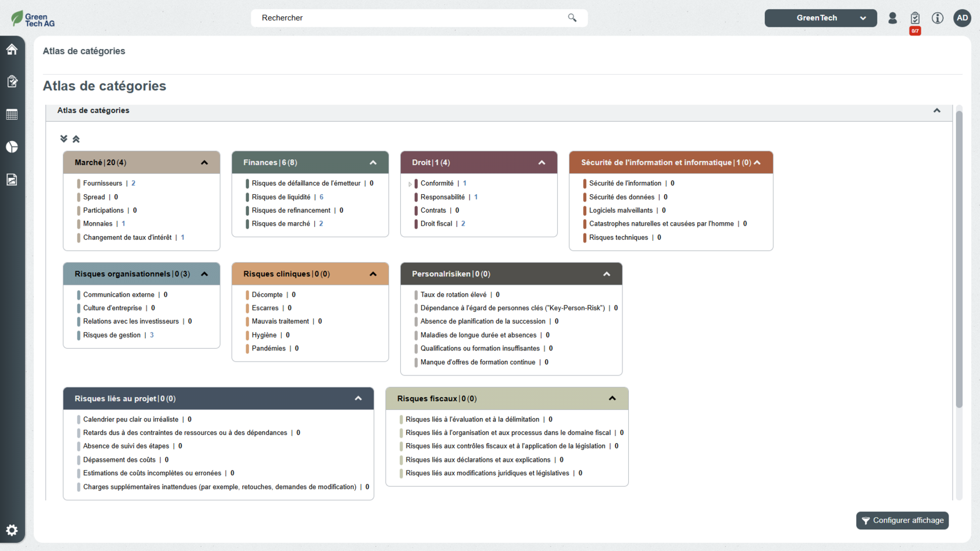Screen dimensions: 980x551
Task: Open the Home icon in sidebar
Action: coord(12,50)
